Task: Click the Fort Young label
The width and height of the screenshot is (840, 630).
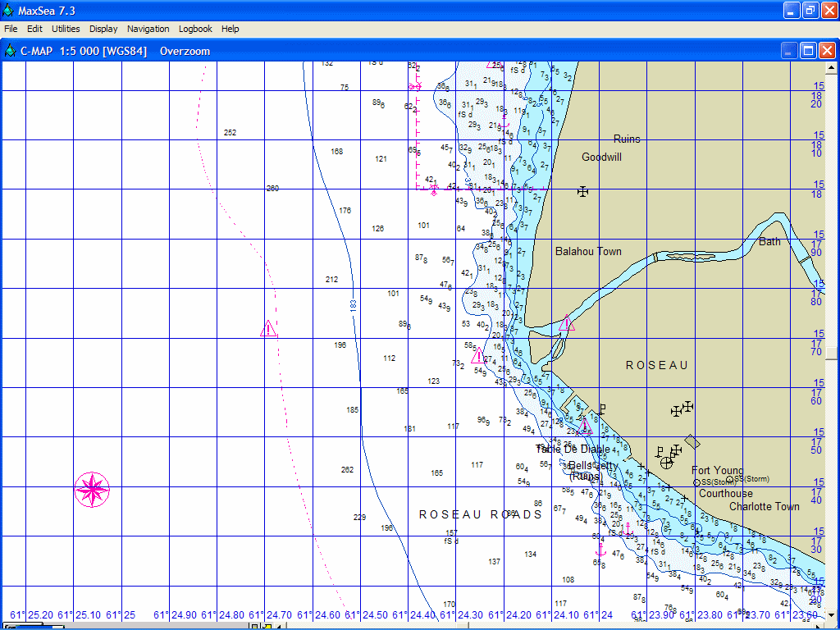Action: tap(717, 470)
